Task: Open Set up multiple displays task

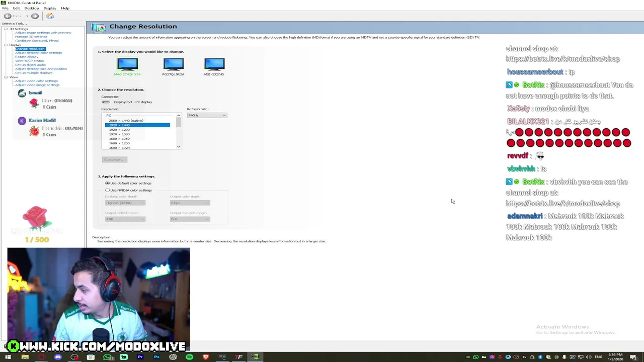Action: (x=33, y=73)
